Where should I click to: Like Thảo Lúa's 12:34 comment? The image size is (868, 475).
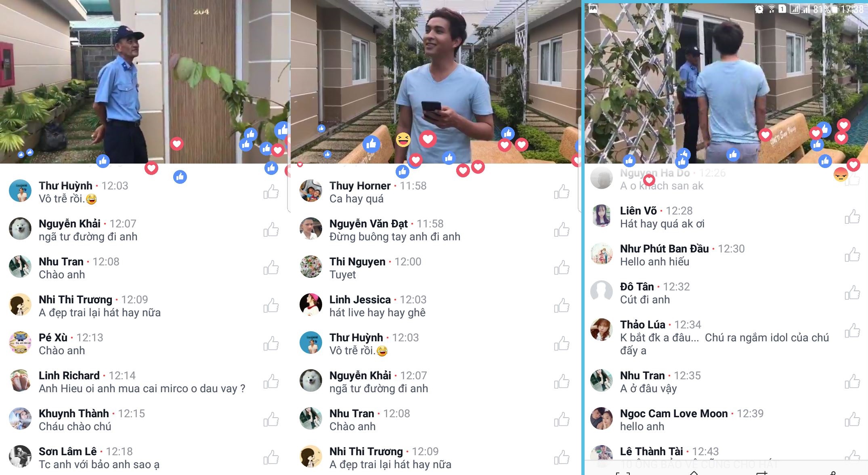click(x=853, y=331)
